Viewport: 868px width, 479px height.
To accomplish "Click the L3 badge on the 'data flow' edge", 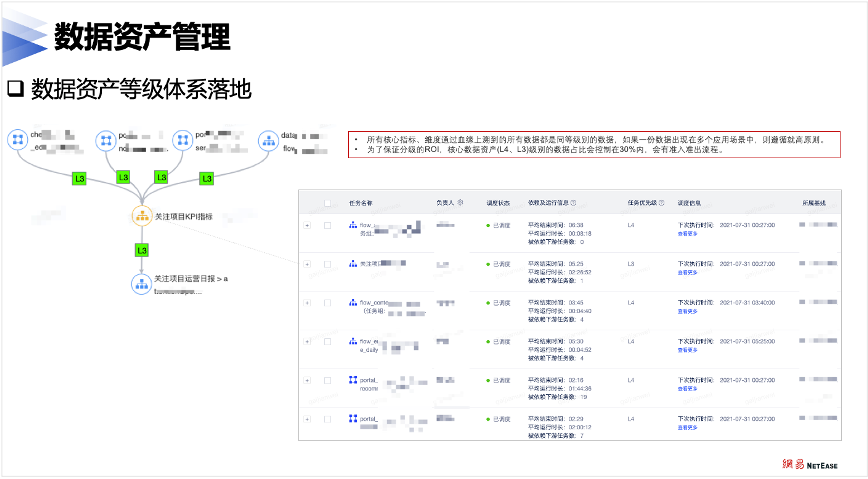I will [206, 178].
